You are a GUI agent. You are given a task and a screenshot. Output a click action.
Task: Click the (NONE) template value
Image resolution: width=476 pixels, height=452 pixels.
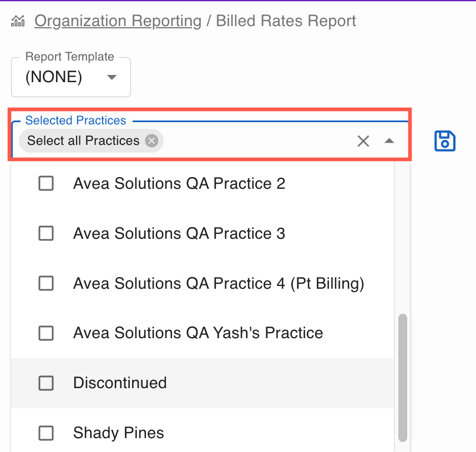pyautogui.click(x=54, y=77)
